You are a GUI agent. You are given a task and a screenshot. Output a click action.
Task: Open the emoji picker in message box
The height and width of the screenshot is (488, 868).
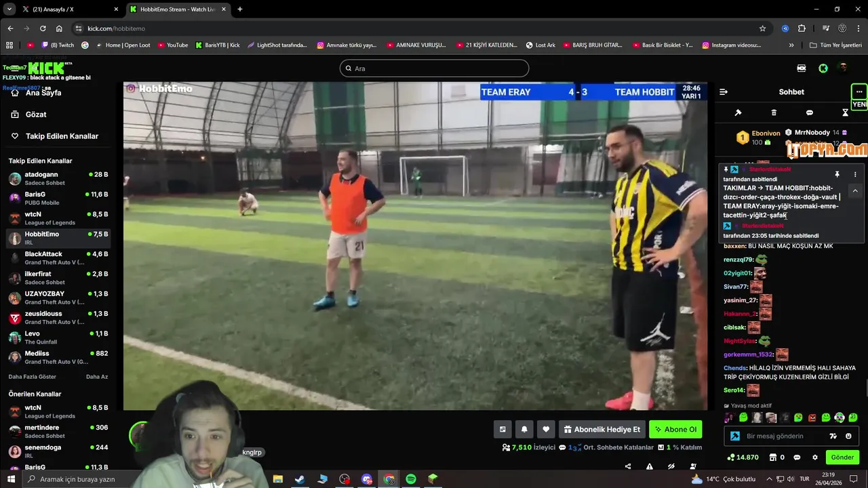[849, 436]
